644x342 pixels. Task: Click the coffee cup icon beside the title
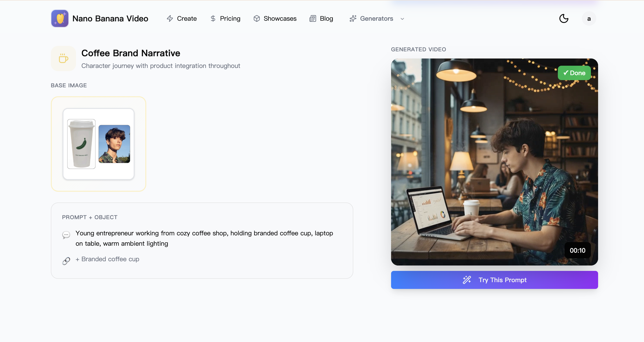pos(63,58)
